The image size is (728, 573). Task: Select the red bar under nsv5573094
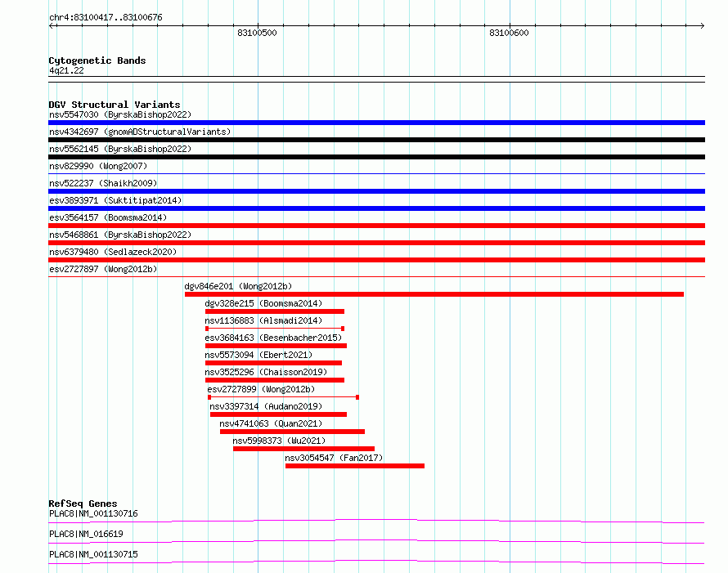(273, 363)
